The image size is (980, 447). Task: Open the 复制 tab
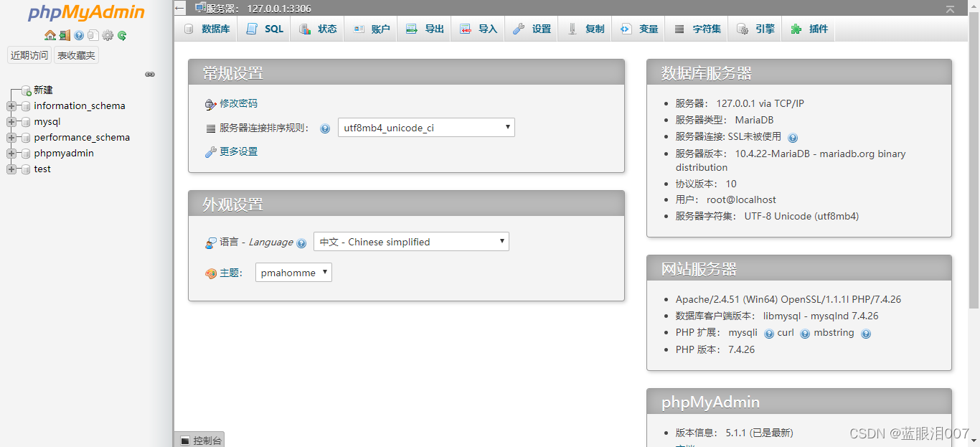585,29
